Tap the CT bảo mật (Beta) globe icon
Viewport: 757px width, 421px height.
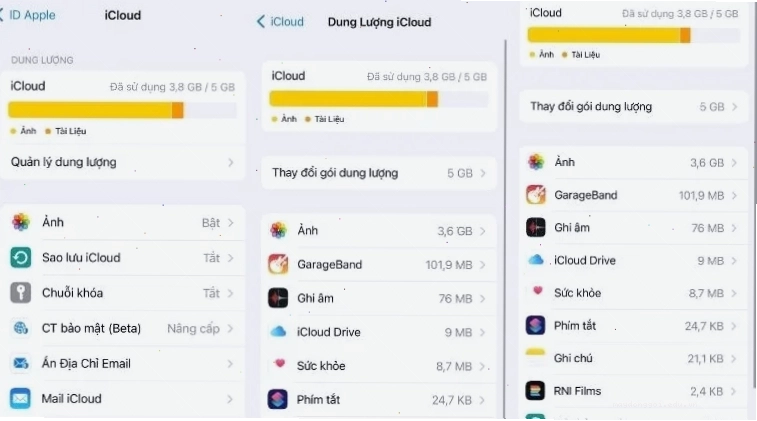click(x=21, y=328)
